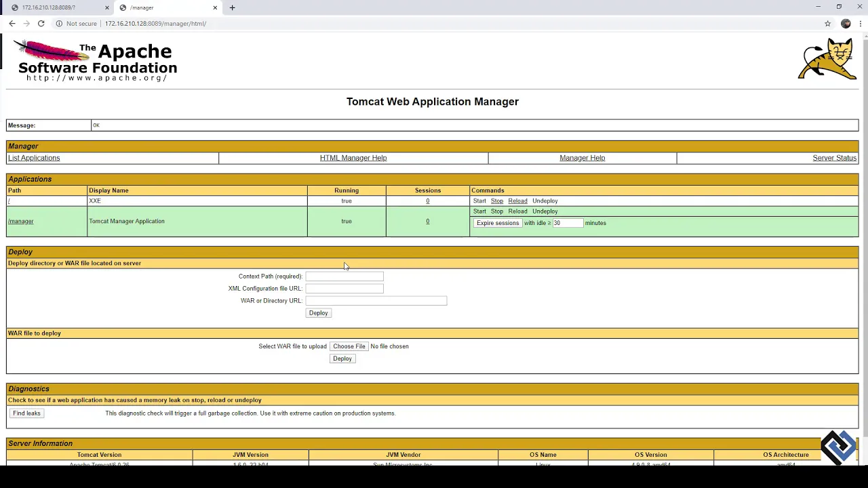Click the No file chosen text
Image resolution: width=868 pixels, height=488 pixels.
pos(389,346)
